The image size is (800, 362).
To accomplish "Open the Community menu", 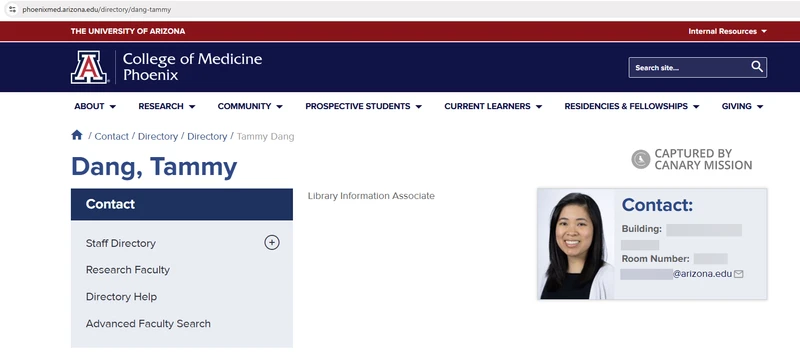I will (250, 106).
